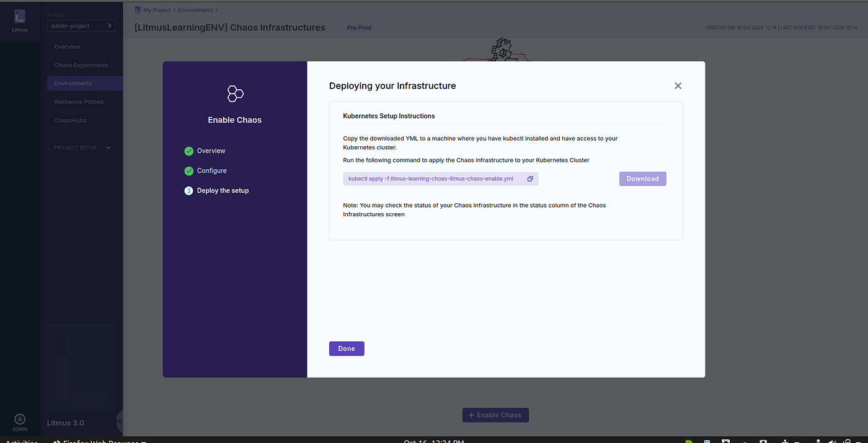Download the chaos infrastructure YML
The height and width of the screenshot is (443, 868).
642,179
